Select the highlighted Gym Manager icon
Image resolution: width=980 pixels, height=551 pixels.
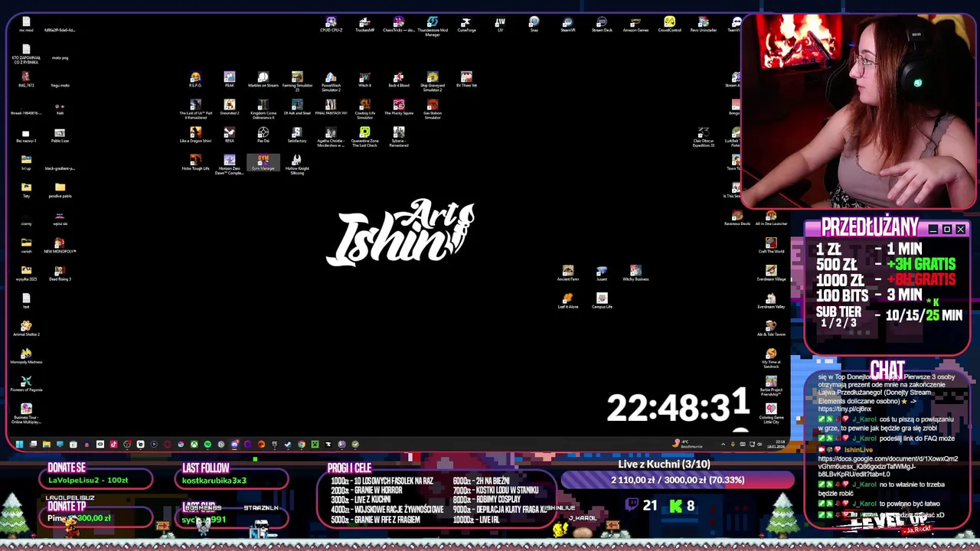pos(263,163)
